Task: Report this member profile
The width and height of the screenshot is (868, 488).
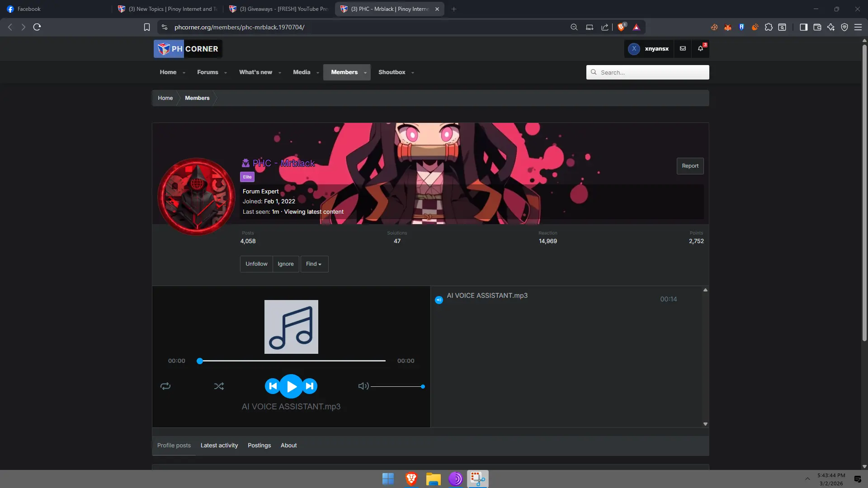Action: [690, 166]
